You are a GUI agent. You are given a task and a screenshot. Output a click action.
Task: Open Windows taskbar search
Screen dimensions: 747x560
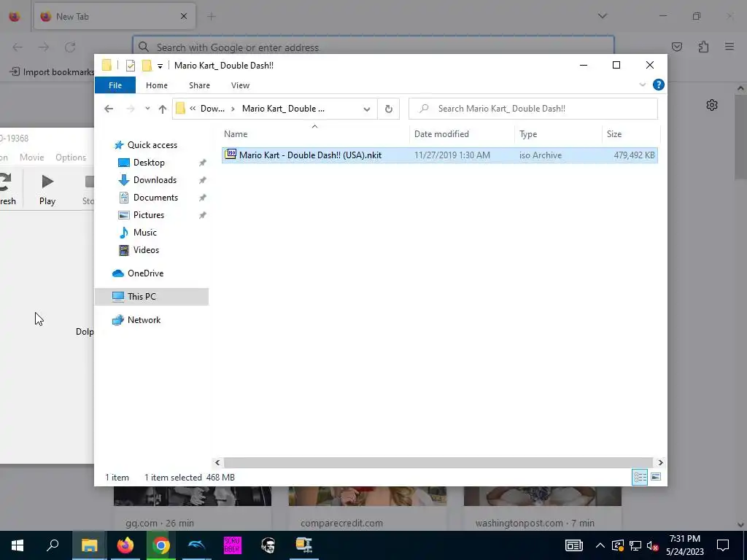coord(53,545)
